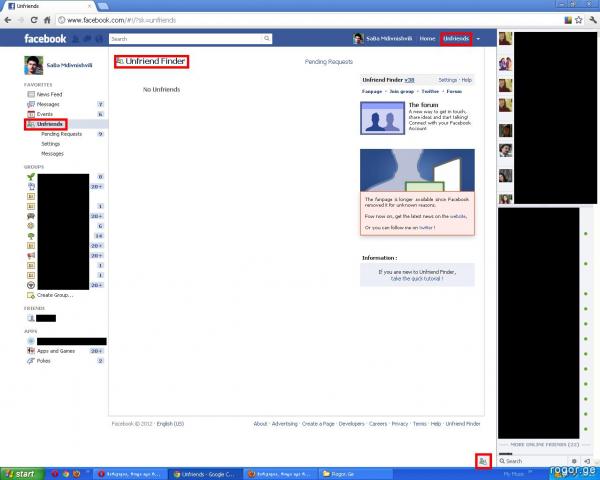The image size is (600, 480).
Task: Click the Twitter link in the Unfriend Finder box
Action: pyautogui.click(x=430, y=91)
